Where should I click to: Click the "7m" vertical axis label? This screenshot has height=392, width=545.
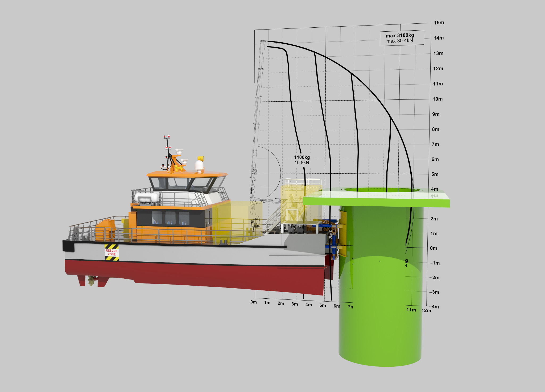[x=435, y=144]
